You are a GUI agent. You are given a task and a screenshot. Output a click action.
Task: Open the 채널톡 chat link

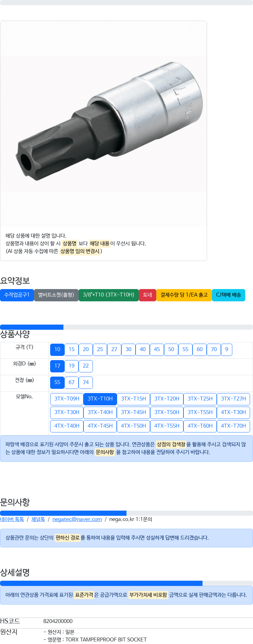[38, 519]
